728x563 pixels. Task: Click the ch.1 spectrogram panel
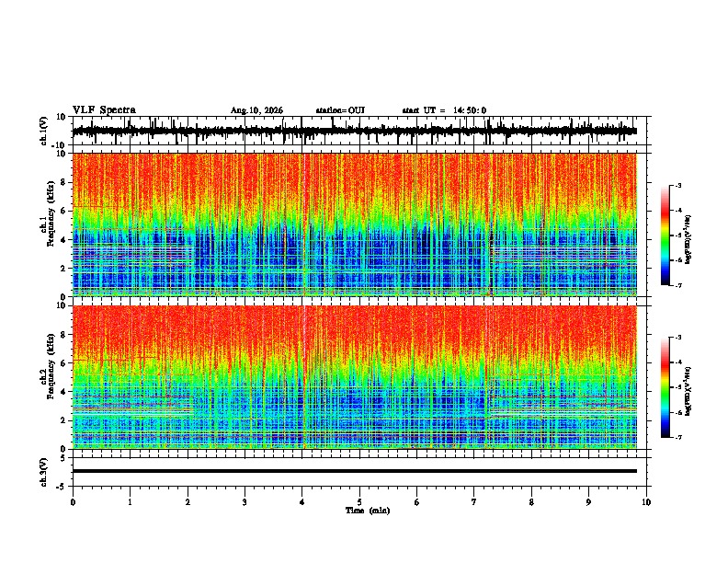354,224
